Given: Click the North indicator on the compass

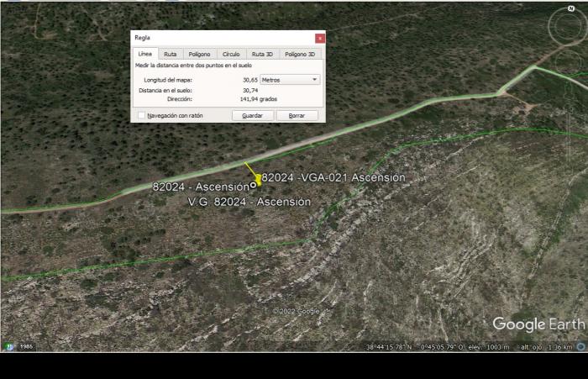Looking at the screenshot, I should coord(570,8).
